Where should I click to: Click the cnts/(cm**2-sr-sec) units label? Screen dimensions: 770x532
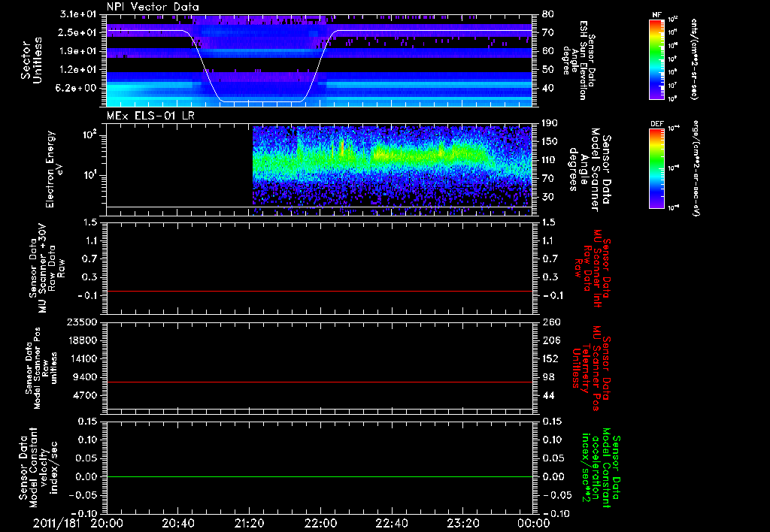tap(694, 59)
